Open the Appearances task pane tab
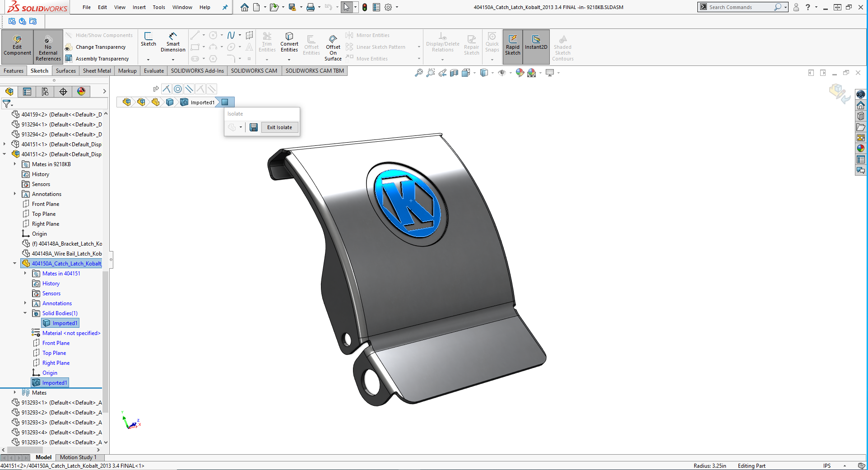This screenshot has width=868, height=470. point(861,149)
